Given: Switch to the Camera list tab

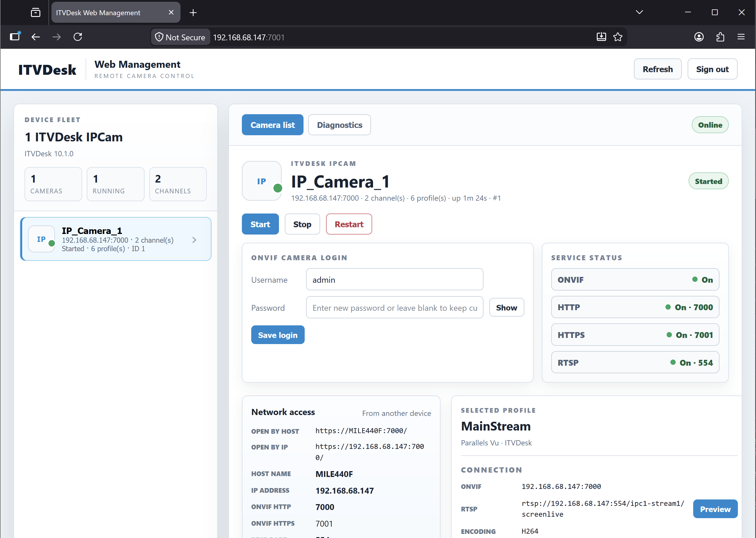Looking at the screenshot, I should tap(272, 125).
